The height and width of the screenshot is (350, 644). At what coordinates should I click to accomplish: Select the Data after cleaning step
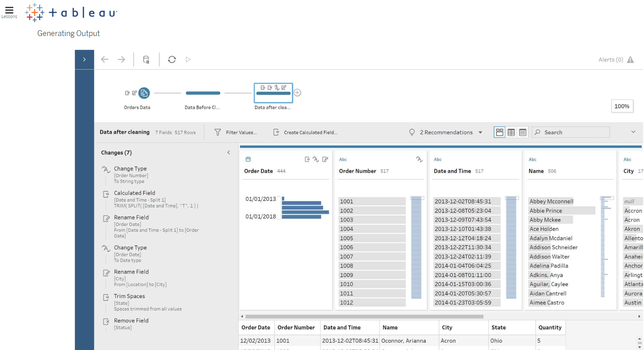click(273, 93)
